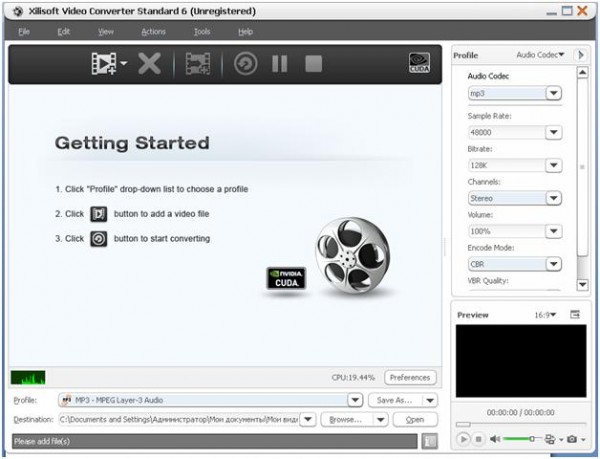Screen dimensions: 600x459
Task: Open the Add file dropdown arrow in toolbar
Action: coord(124,63)
